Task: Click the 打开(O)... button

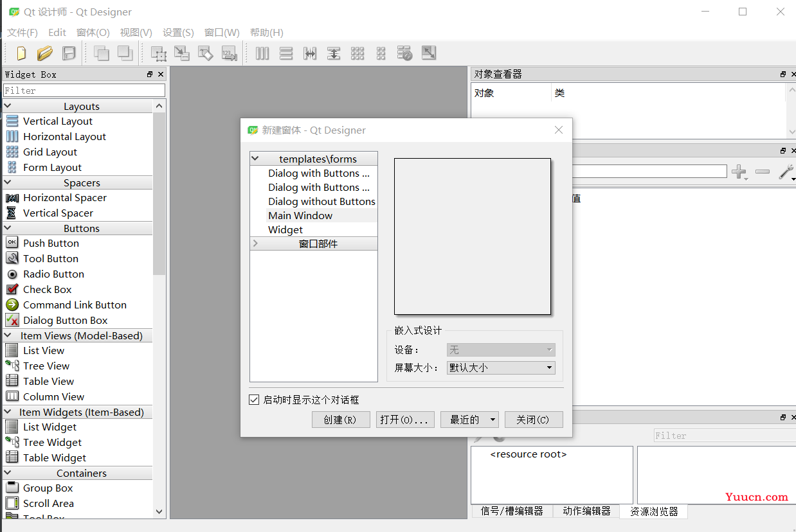Action: (405, 420)
